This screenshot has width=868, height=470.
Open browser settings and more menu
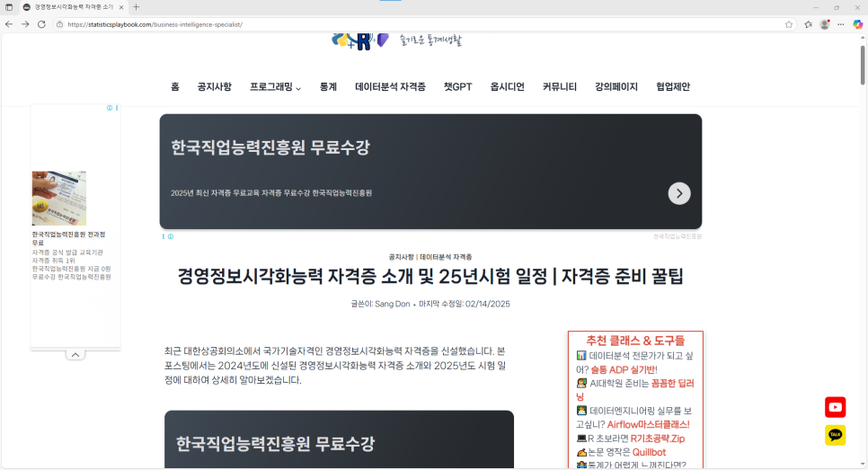[x=841, y=24]
